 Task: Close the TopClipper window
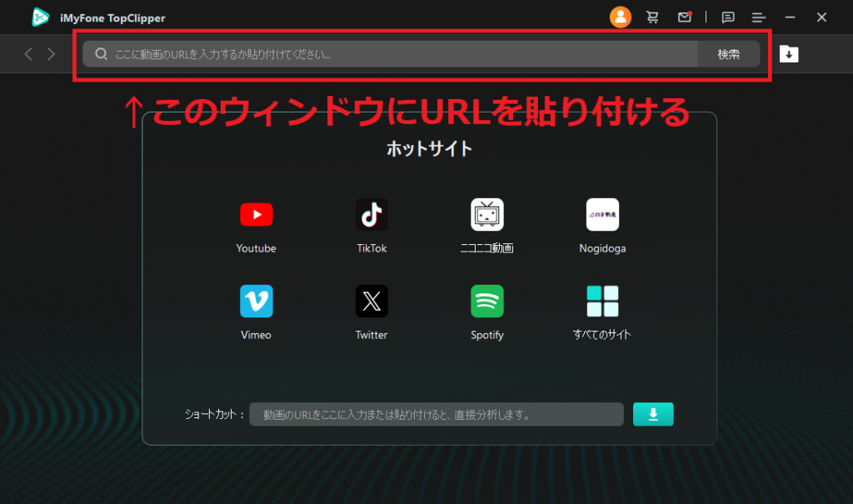[821, 17]
